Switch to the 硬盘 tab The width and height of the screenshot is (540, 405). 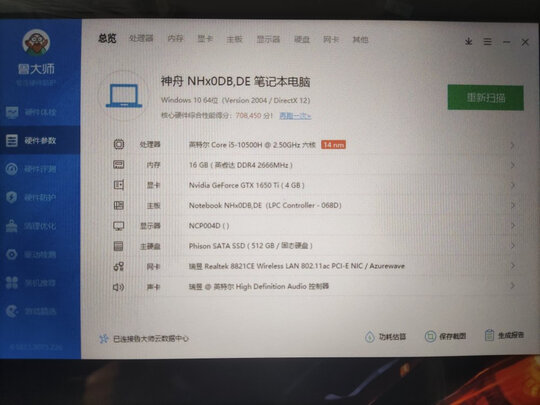point(302,40)
